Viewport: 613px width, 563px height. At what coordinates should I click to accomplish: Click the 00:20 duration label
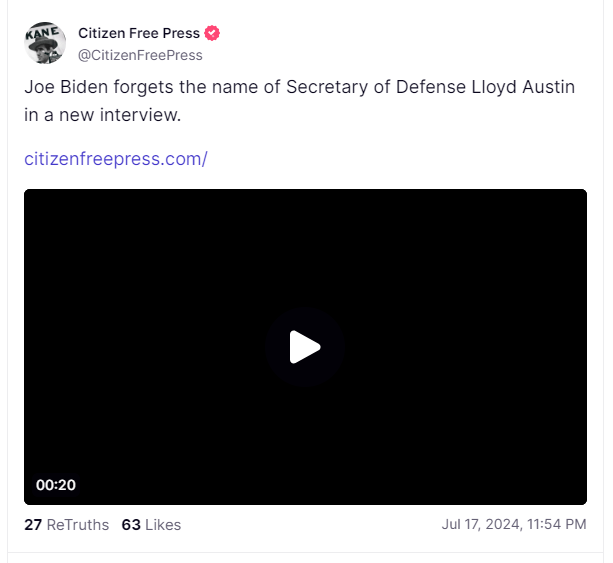click(56, 485)
